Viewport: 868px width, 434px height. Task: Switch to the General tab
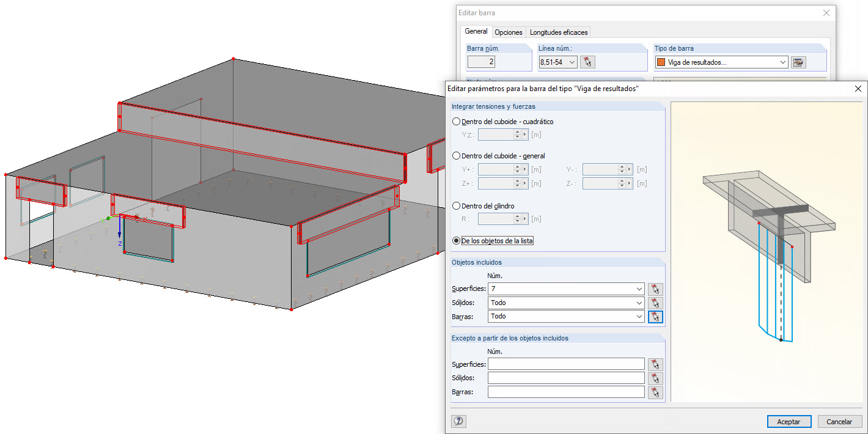(x=476, y=32)
